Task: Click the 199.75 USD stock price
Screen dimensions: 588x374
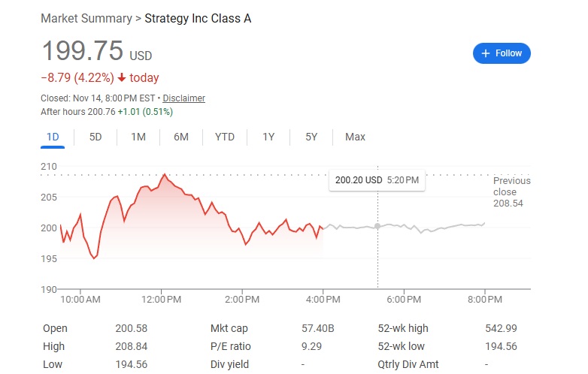Action: pos(97,51)
